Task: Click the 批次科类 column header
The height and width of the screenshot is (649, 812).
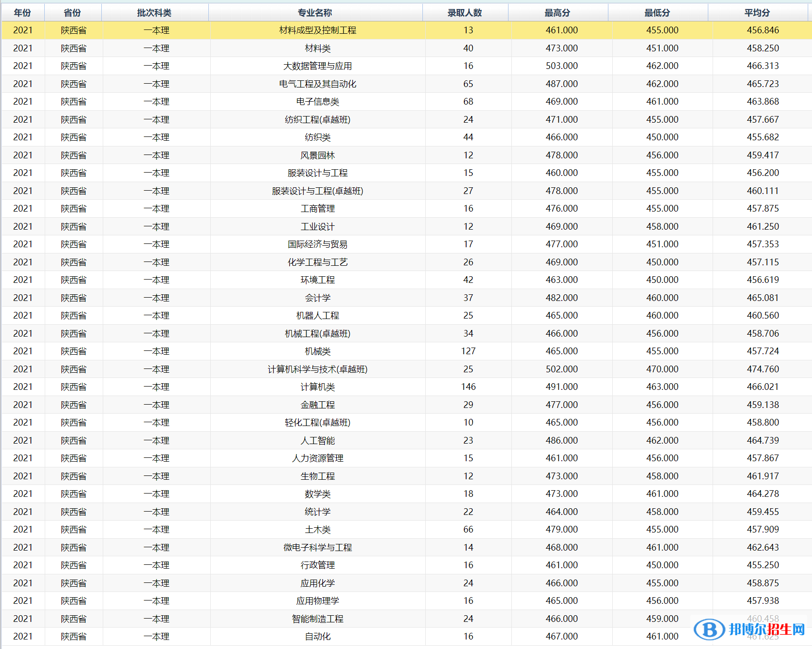Action: pos(155,13)
